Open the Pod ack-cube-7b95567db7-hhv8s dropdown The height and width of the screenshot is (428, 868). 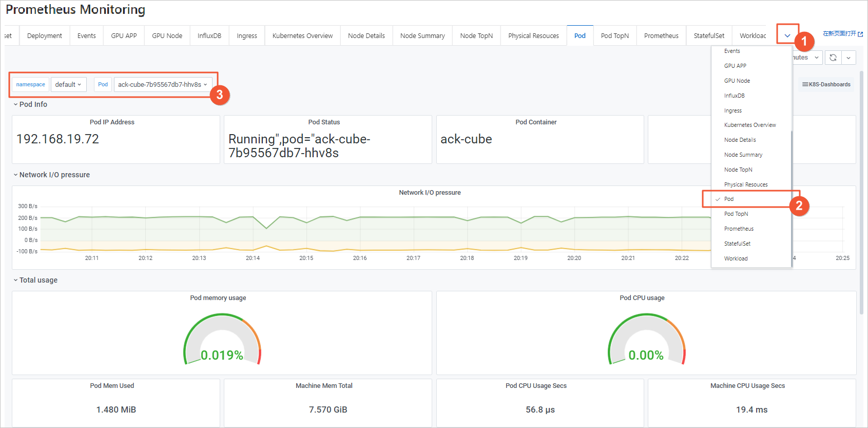tap(163, 84)
